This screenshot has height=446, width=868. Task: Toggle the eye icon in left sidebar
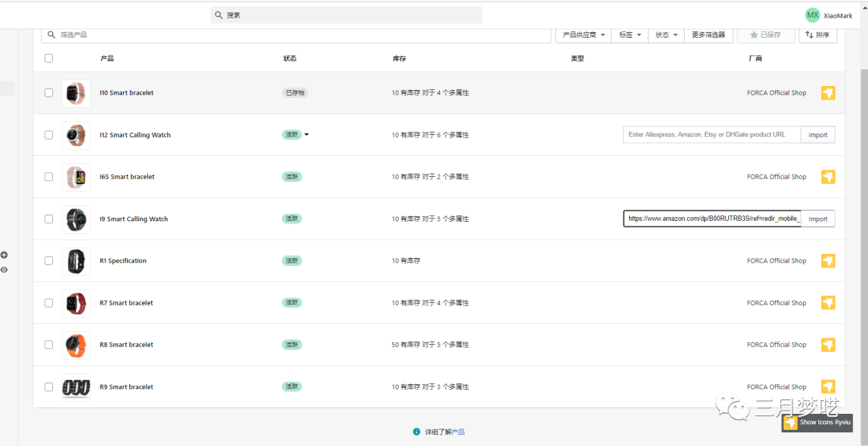[4, 270]
